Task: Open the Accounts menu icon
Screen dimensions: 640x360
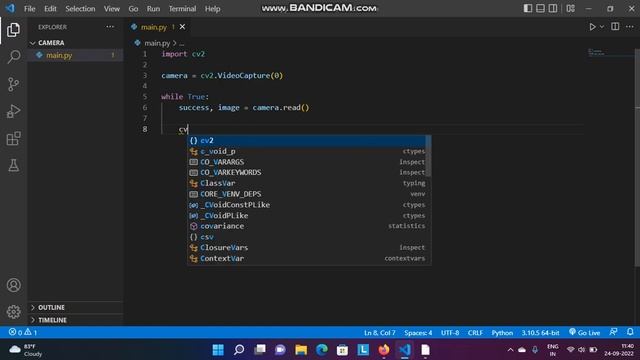Action: point(13,285)
